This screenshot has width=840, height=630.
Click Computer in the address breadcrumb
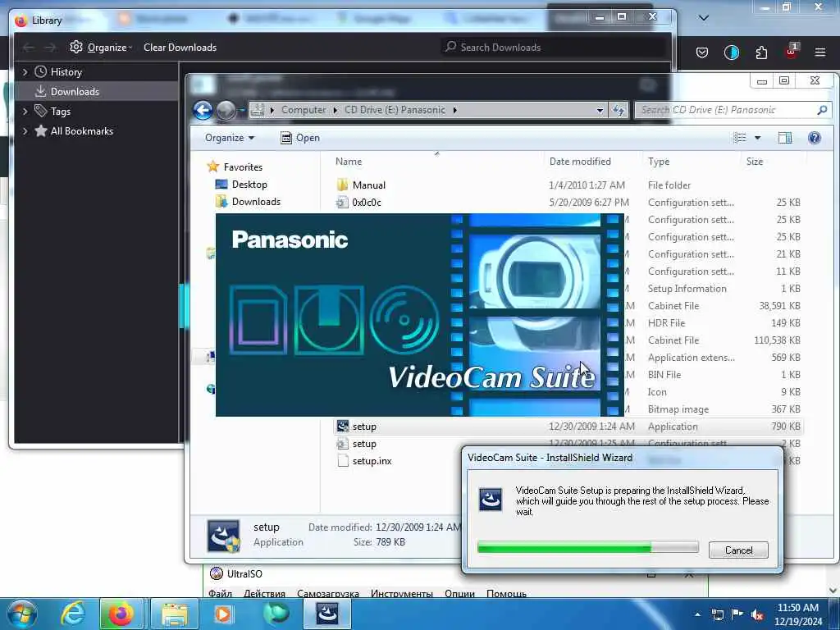[x=304, y=110]
